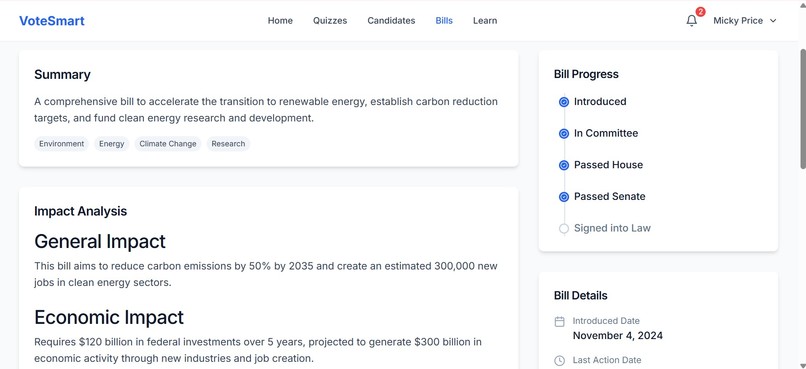The image size is (806, 369).
Task: Click the calendar icon beside Introduced Date
Action: 560,322
